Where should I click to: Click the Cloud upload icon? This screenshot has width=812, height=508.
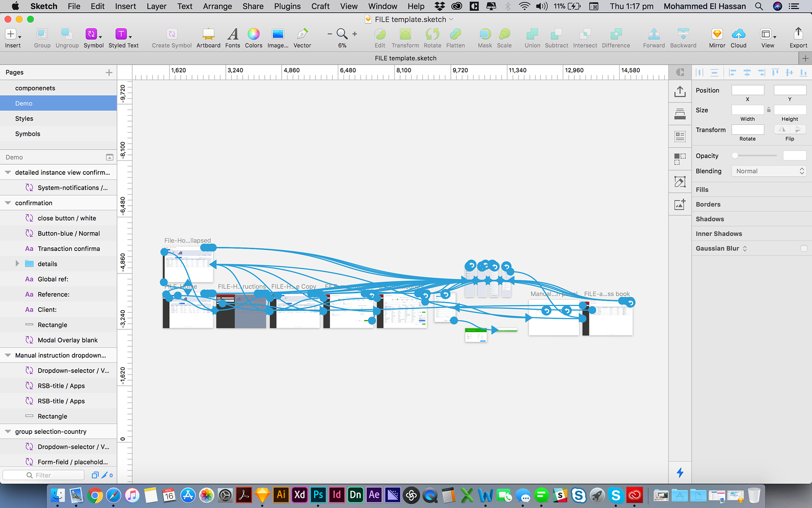pyautogui.click(x=738, y=35)
